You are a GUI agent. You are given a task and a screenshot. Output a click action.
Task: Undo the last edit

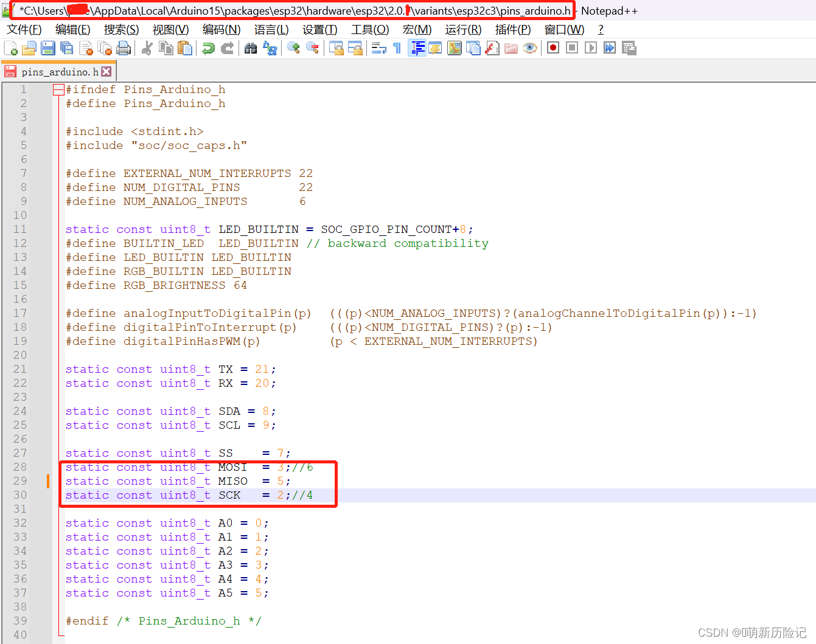tap(207, 47)
